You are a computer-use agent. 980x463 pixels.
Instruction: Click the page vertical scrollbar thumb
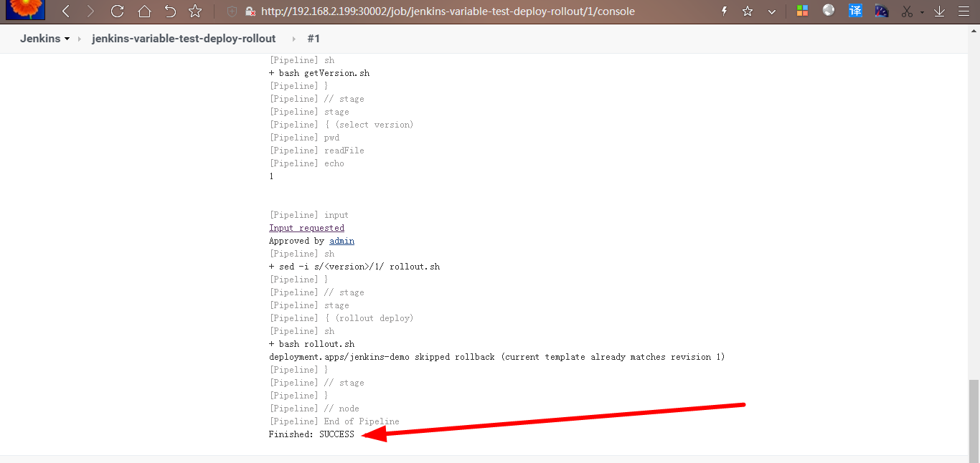coord(974,421)
